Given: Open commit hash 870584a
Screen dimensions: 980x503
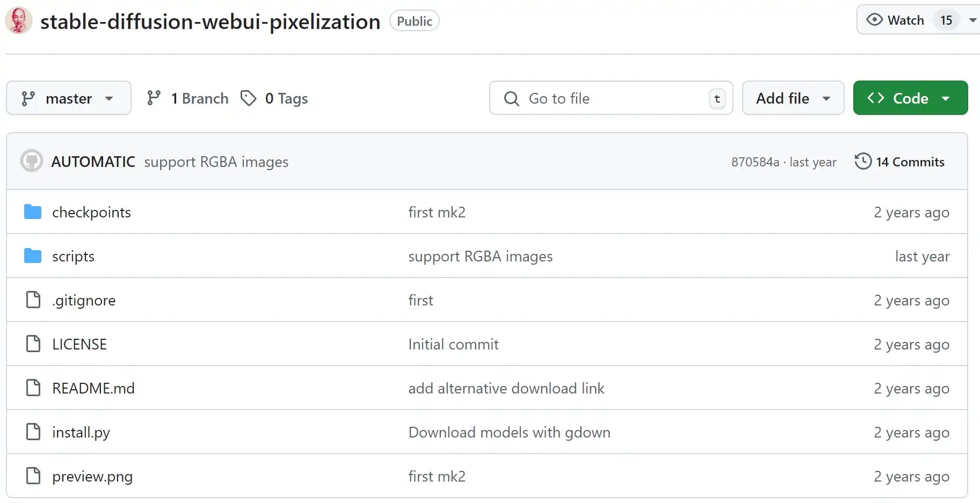Looking at the screenshot, I should pyautogui.click(x=755, y=162).
